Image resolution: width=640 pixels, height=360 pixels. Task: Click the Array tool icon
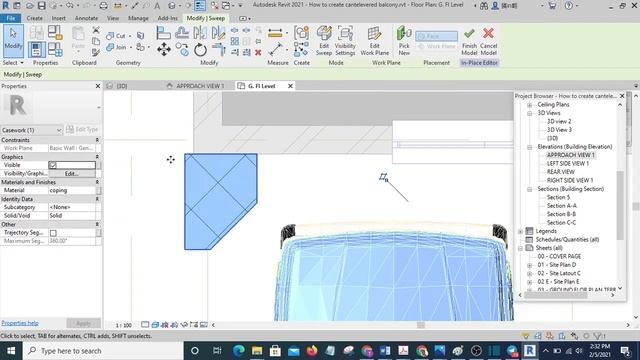(x=235, y=41)
